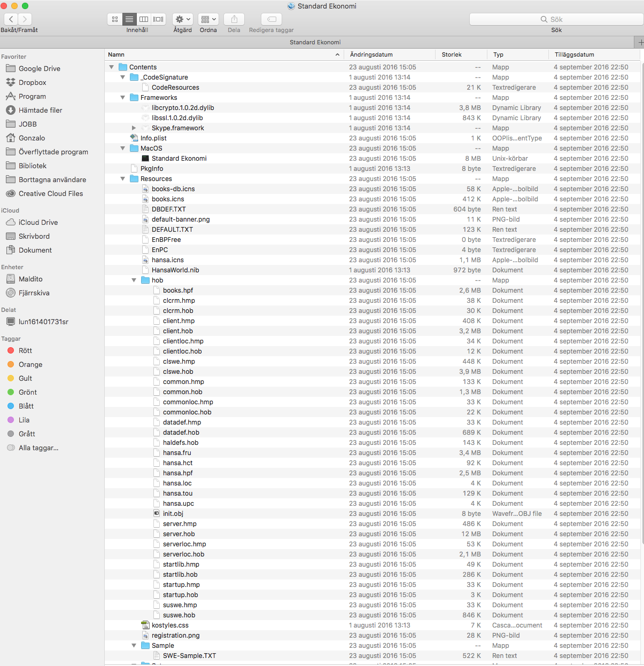Open Creative Cloud Files in sidebar
Image resolution: width=644 pixels, height=666 pixels.
tap(51, 193)
